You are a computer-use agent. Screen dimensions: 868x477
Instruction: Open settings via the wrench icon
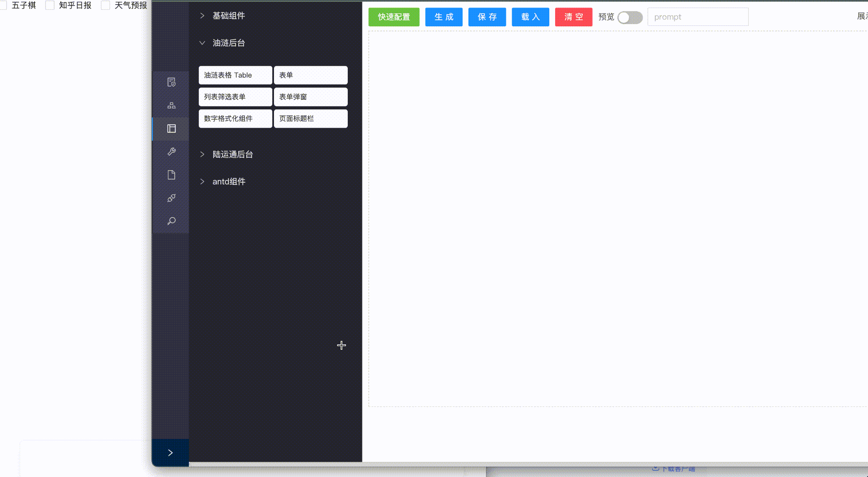click(x=171, y=151)
